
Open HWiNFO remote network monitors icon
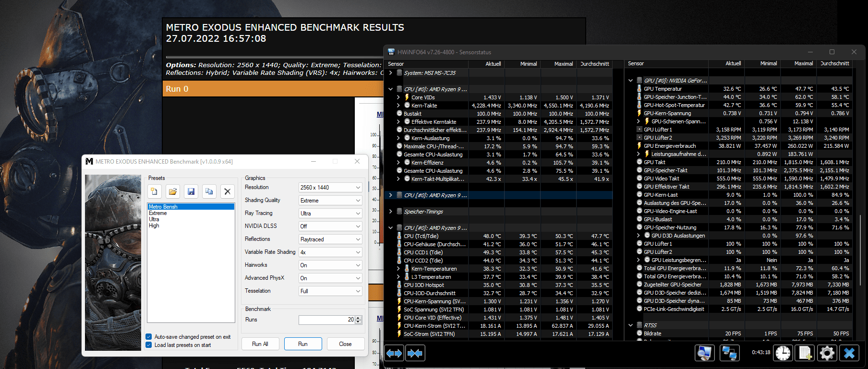[x=729, y=353]
